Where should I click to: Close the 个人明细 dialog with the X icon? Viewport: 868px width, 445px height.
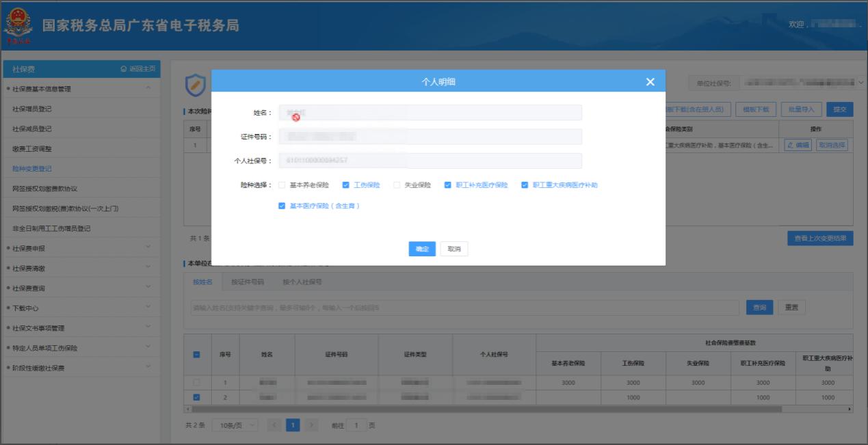pyautogui.click(x=650, y=82)
